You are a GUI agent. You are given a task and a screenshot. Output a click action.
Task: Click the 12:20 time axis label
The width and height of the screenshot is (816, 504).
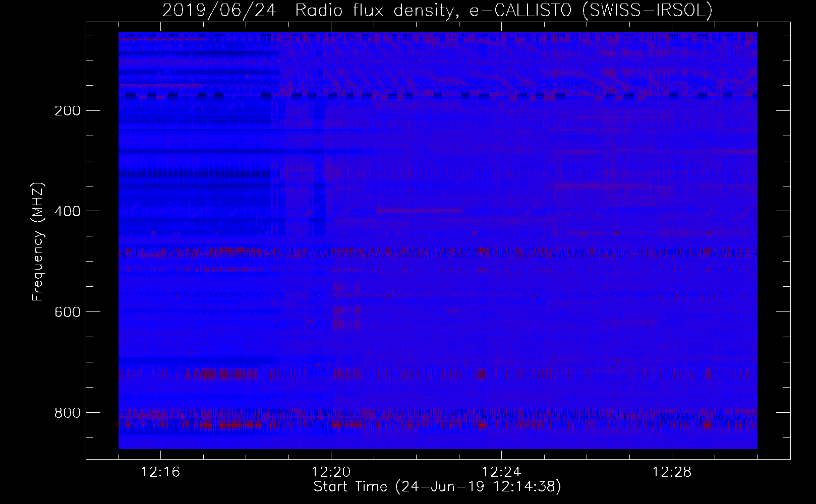331,472
